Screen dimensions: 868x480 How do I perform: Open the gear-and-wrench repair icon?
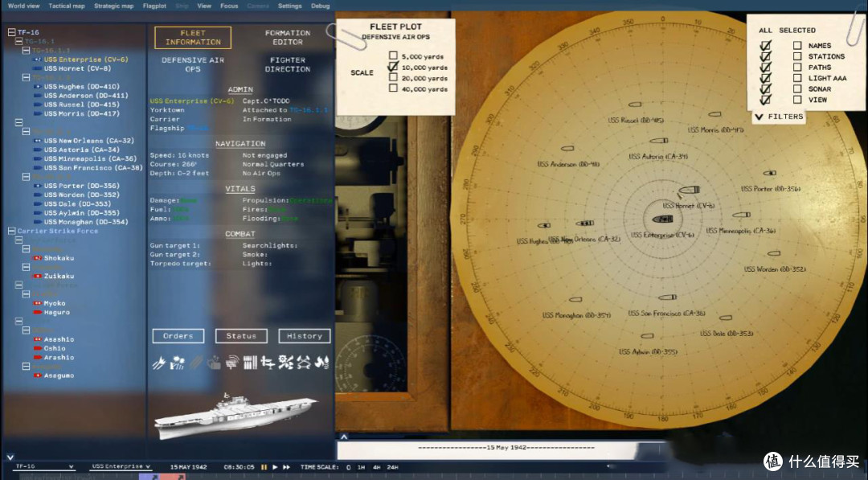pyautogui.click(x=285, y=363)
